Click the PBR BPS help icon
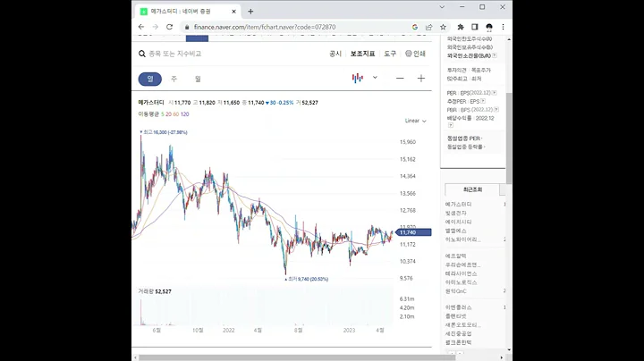Image resolution: width=644 pixels, height=361 pixels. point(496,110)
